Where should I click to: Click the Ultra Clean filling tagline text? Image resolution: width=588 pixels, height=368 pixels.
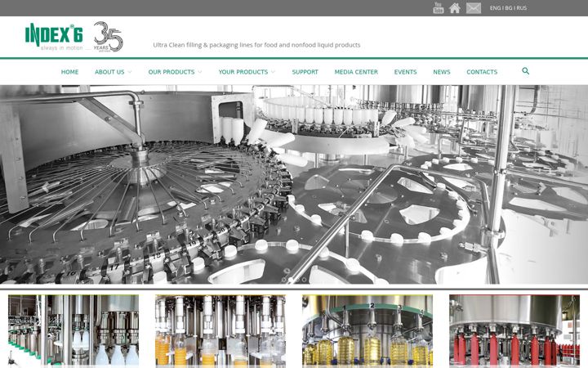click(256, 45)
